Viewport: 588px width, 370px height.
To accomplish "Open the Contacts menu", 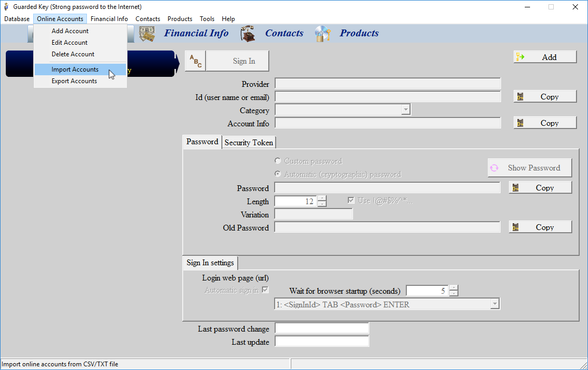I will click(148, 19).
